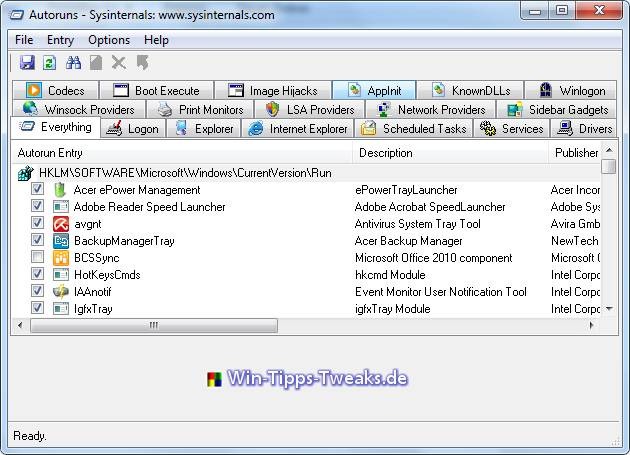Click the Acer ePower Management battery icon
The image size is (630, 455).
click(60, 190)
